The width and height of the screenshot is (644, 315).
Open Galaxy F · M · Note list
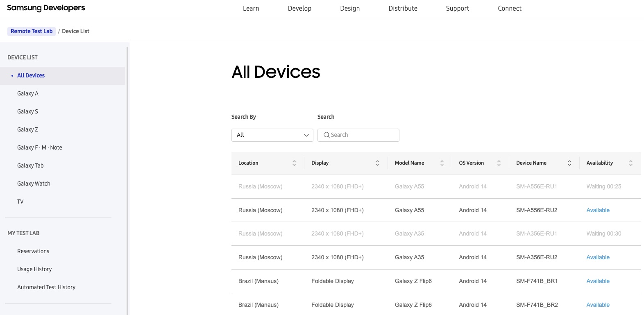[x=40, y=148]
